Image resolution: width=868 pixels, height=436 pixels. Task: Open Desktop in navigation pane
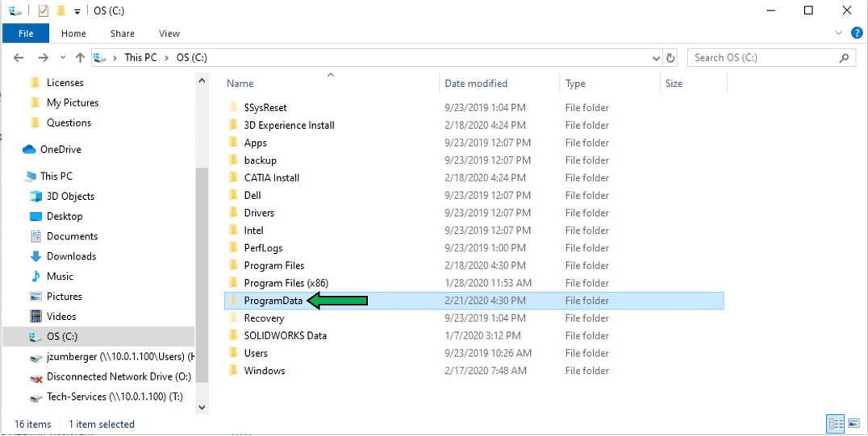click(x=65, y=216)
